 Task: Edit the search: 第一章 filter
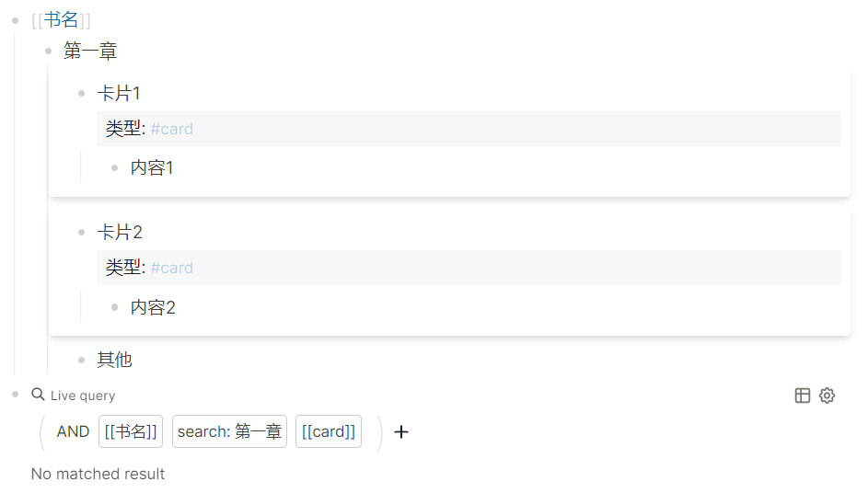tap(229, 431)
